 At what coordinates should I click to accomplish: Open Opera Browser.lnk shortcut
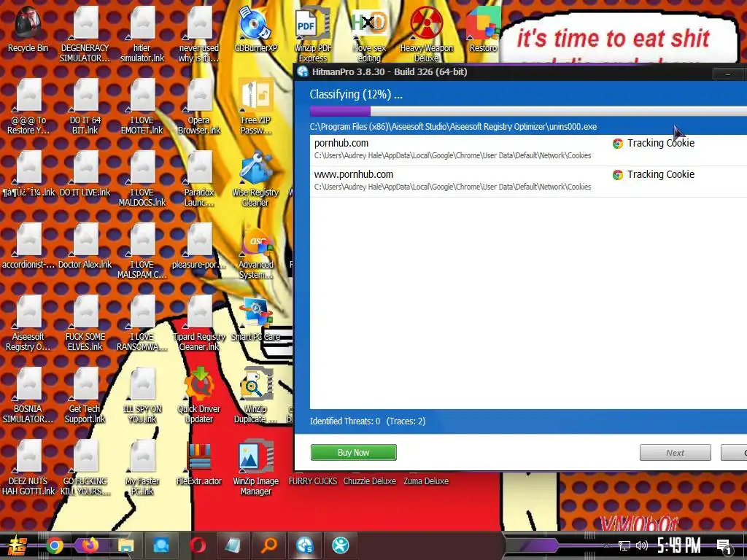coord(199,106)
